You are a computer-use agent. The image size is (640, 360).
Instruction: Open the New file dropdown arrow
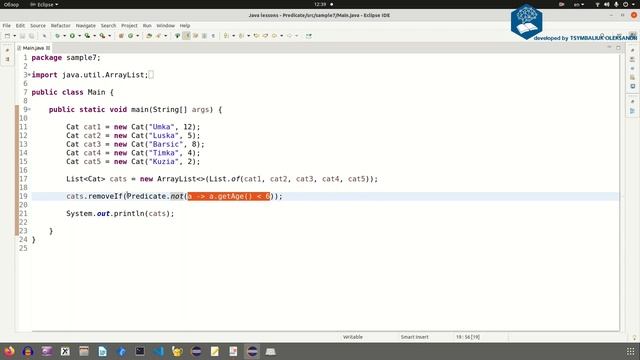click(15, 36)
